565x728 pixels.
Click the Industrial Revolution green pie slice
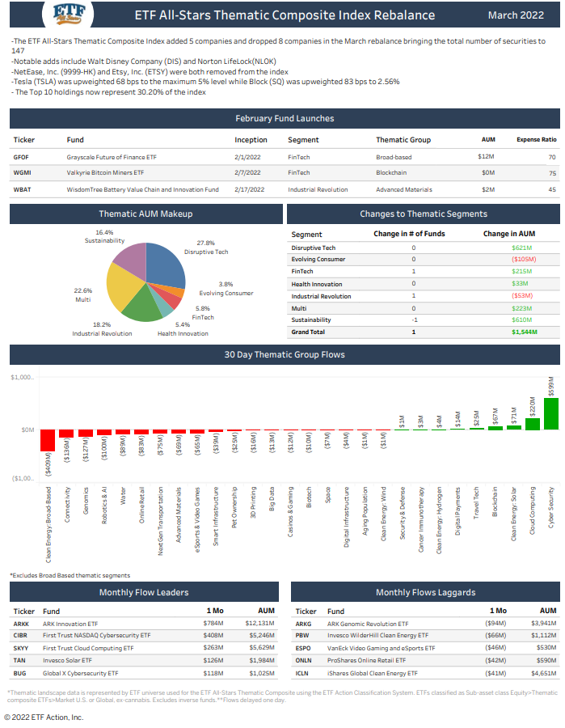143,307
